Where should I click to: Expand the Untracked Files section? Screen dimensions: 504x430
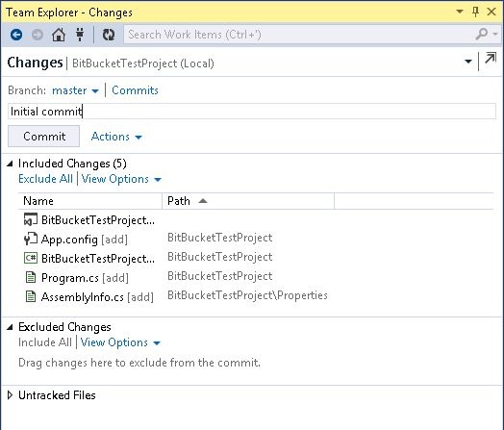tap(10, 395)
